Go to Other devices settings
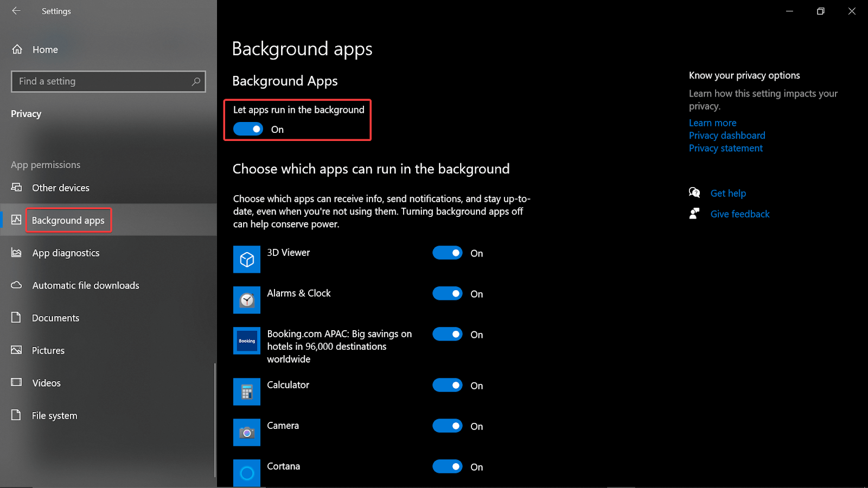The height and width of the screenshot is (488, 868). click(60, 188)
